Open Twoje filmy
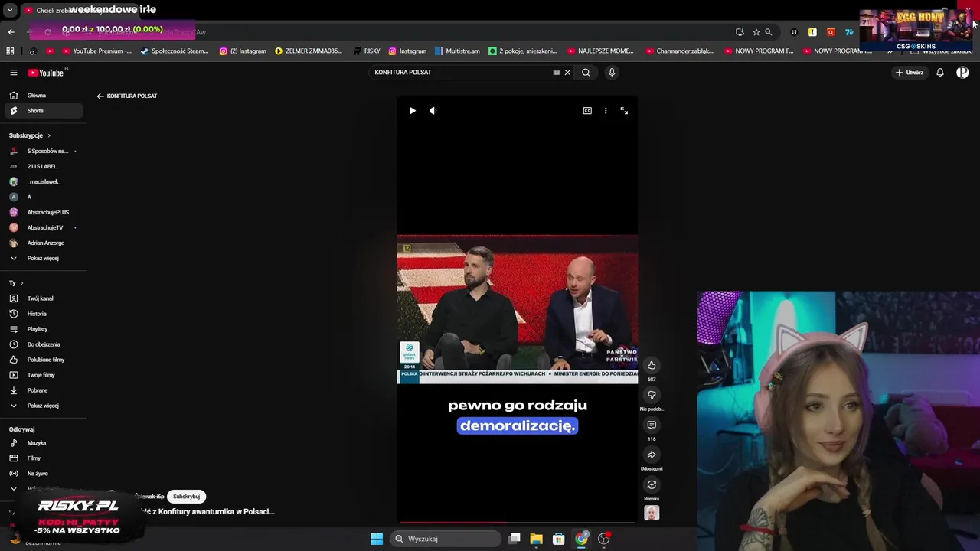The image size is (980, 551). pyautogui.click(x=44, y=375)
